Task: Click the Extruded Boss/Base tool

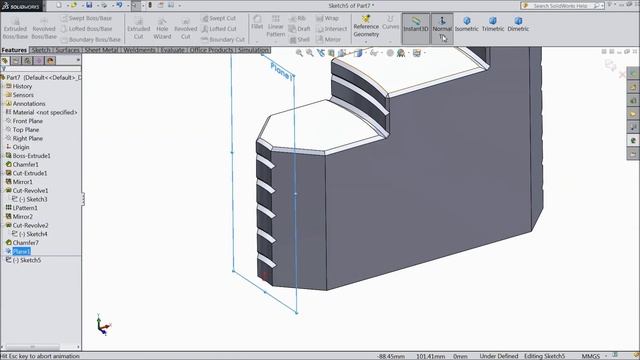Action: pos(15,28)
